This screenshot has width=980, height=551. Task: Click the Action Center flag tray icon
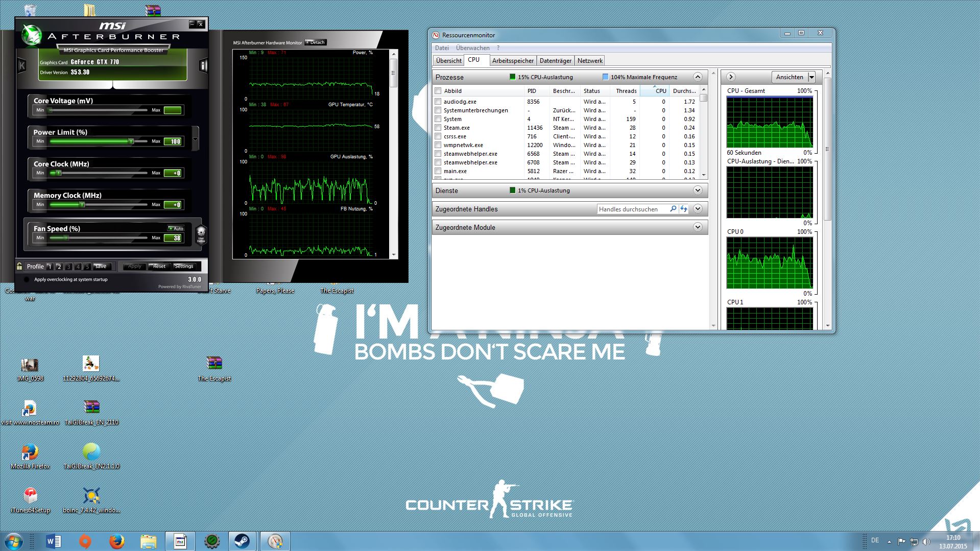[901, 542]
